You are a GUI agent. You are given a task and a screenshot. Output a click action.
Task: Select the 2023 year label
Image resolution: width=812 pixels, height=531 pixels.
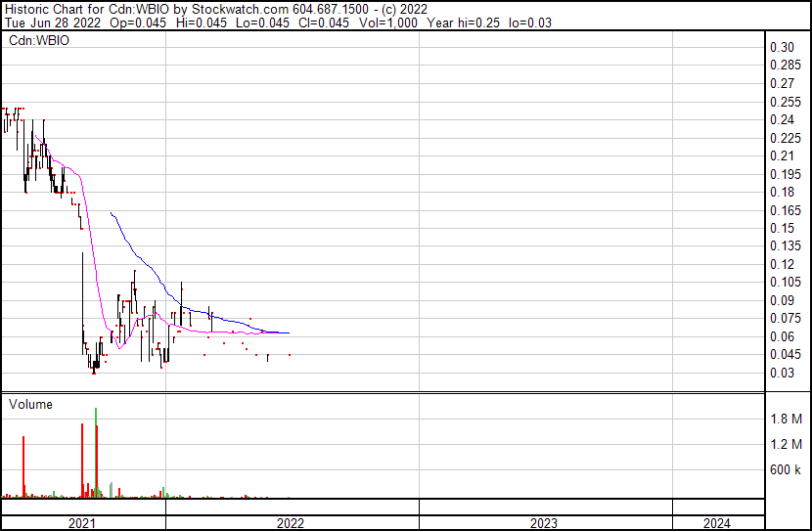tap(544, 523)
